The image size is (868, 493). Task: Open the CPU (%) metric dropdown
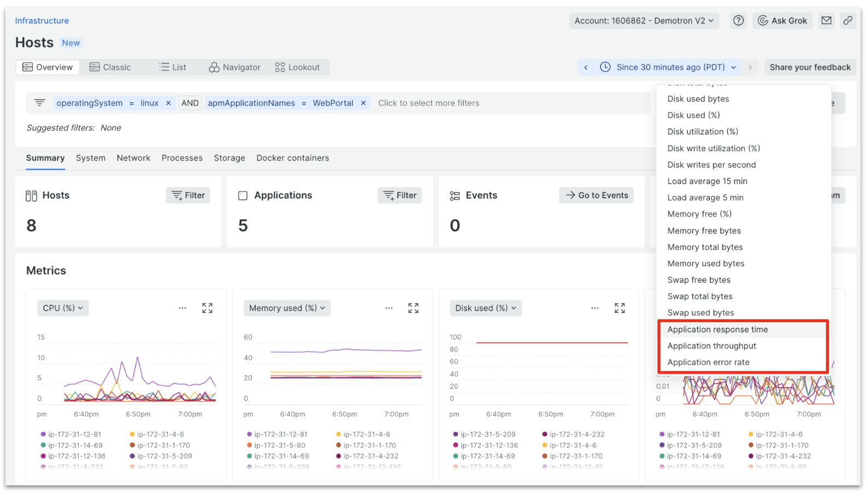[63, 308]
